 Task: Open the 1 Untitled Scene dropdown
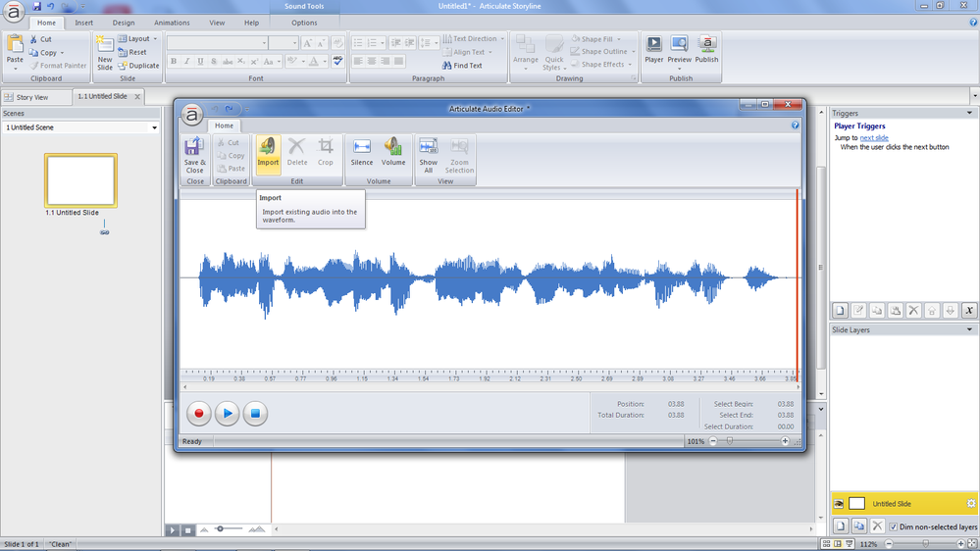[x=154, y=128]
